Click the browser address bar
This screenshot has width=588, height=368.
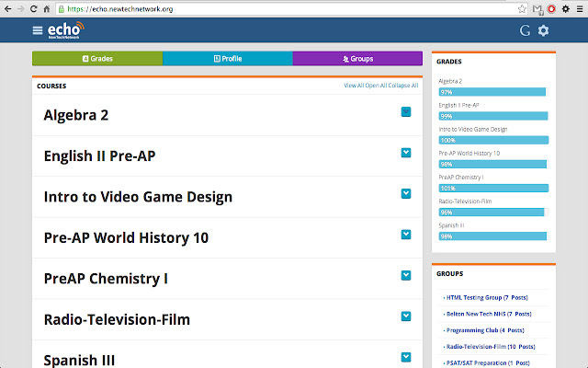(287, 9)
